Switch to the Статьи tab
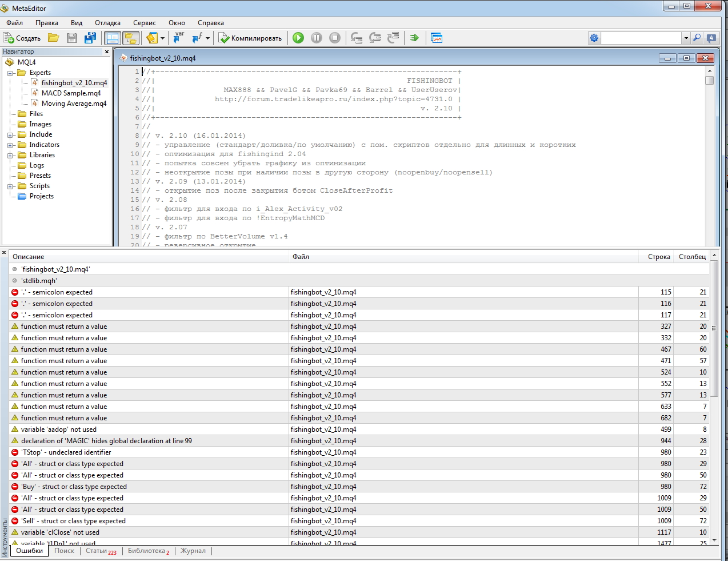The width and height of the screenshot is (728, 561). click(101, 551)
